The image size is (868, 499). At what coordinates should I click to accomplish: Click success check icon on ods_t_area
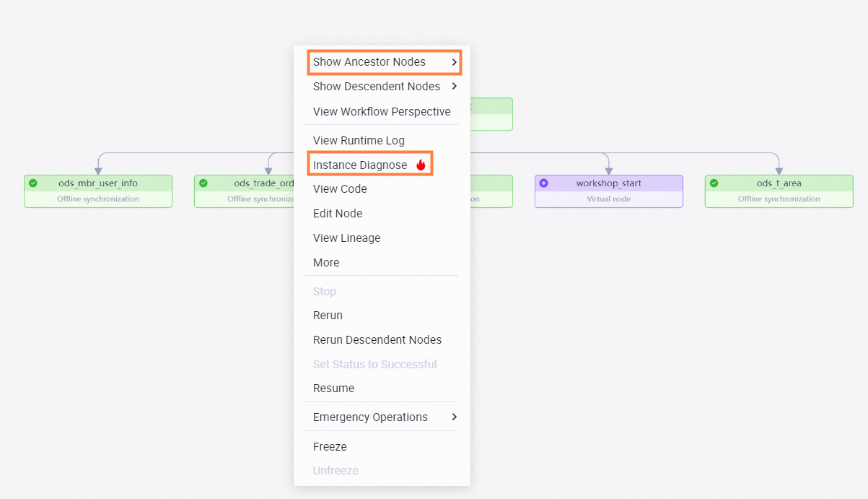tap(714, 183)
